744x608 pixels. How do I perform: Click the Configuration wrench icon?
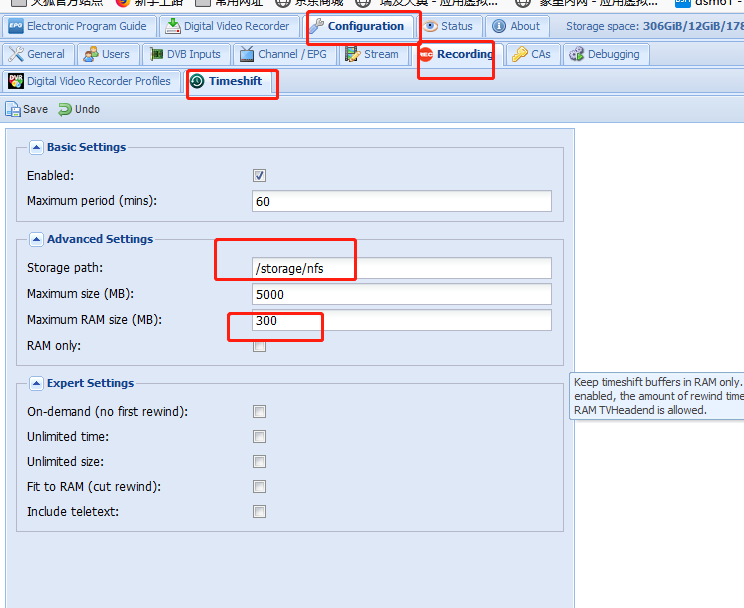click(316, 26)
